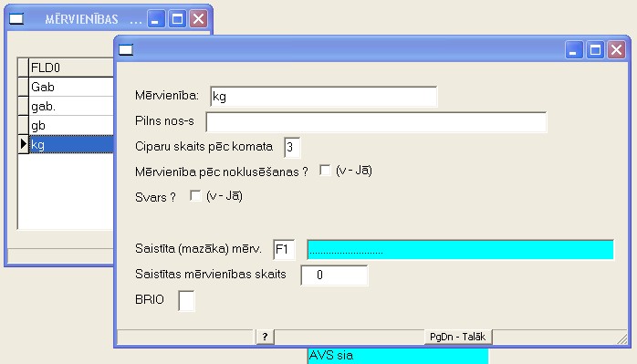This screenshot has height=364, width=637.
Task: Click Saistītas mērvienības skaits value field
Action: pyautogui.click(x=334, y=275)
